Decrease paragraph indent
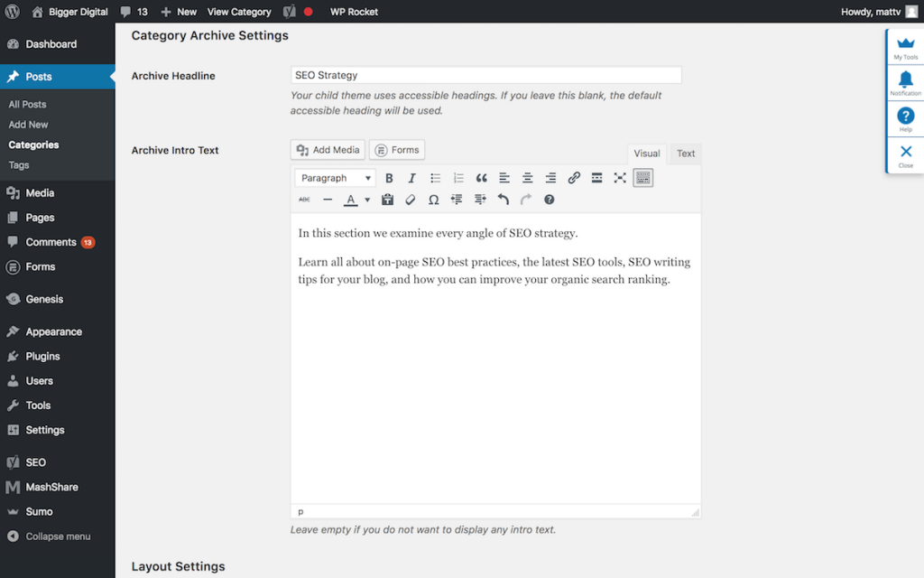This screenshot has width=924, height=578. point(457,200)
